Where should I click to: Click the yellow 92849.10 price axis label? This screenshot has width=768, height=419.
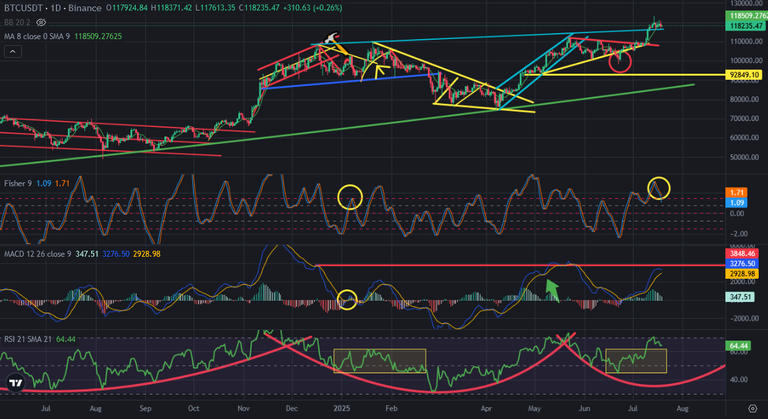(744, 75)
